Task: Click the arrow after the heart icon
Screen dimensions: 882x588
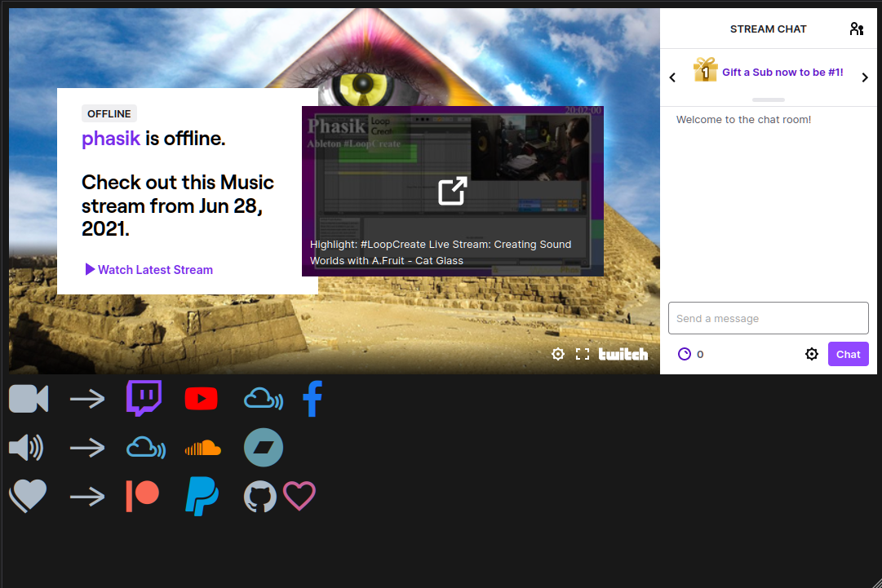Action: click(x=87, y=497)
